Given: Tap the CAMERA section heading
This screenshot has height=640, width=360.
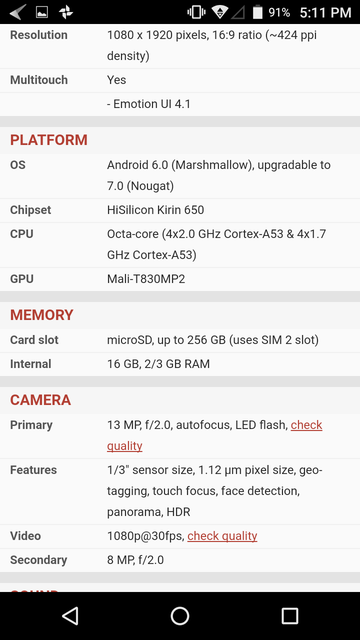Looking at the screenshot, I should pyautogui.click(x=40, y=400).
